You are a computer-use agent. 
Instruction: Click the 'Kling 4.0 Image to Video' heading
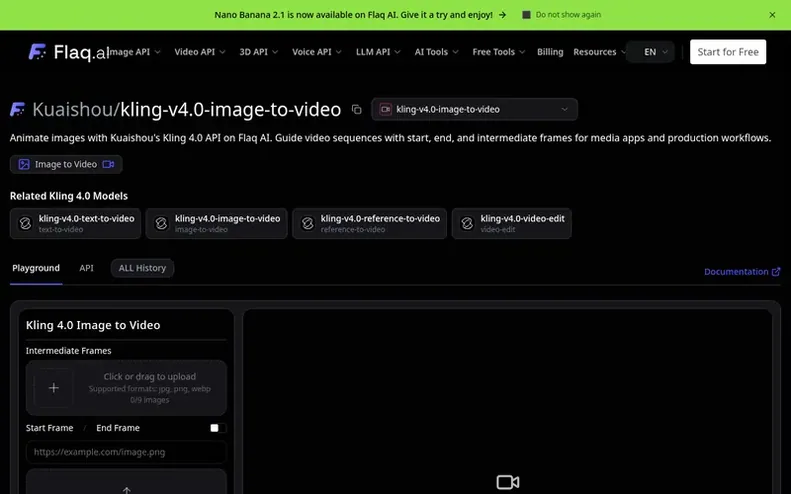93,325
